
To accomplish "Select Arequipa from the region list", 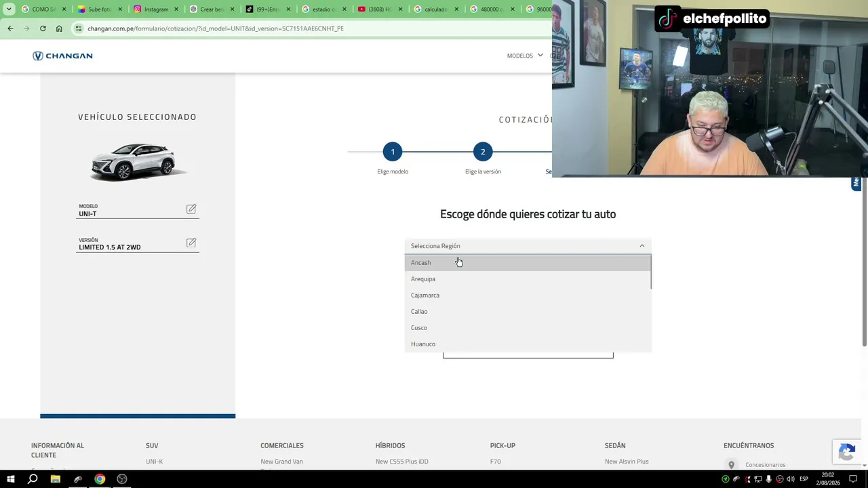I will click(528, 279).
